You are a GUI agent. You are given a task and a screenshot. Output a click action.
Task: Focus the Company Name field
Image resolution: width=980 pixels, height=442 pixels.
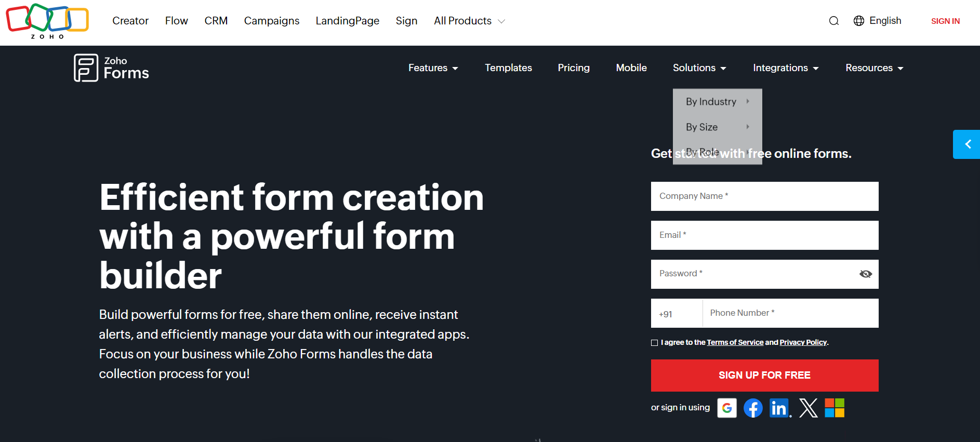[x=765, y=196]
